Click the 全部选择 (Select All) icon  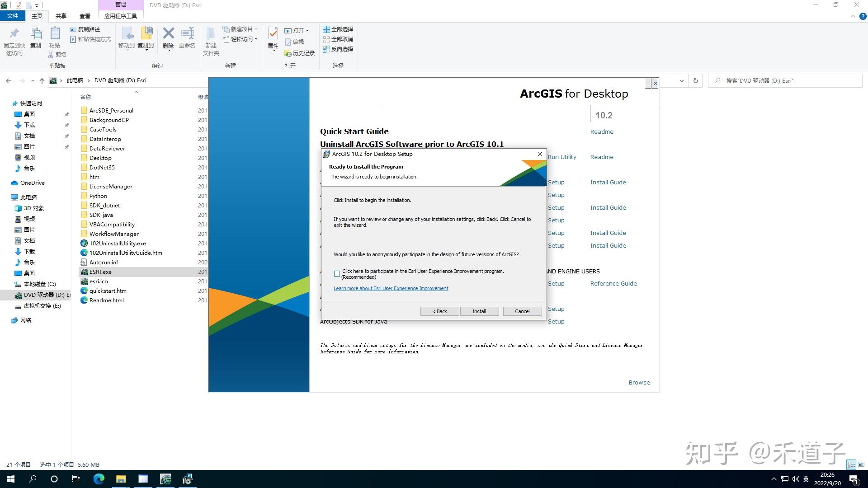click(338, 29)
